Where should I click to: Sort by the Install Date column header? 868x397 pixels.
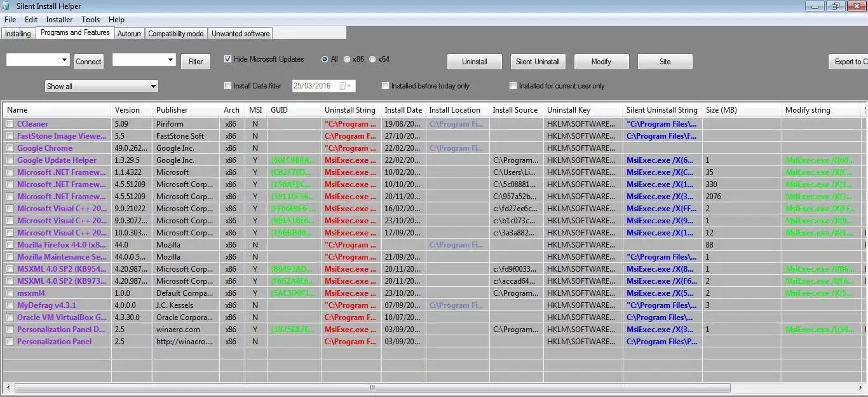(403, 110)
